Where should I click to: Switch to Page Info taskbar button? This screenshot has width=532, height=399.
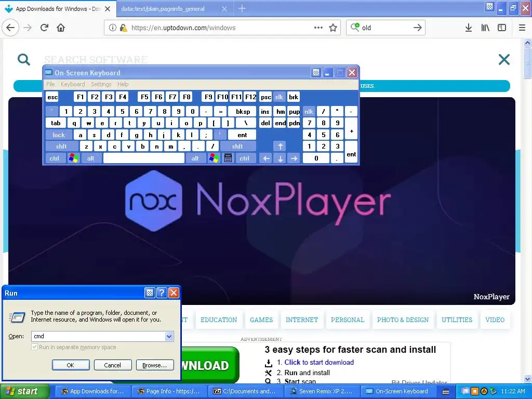(169, 391)
